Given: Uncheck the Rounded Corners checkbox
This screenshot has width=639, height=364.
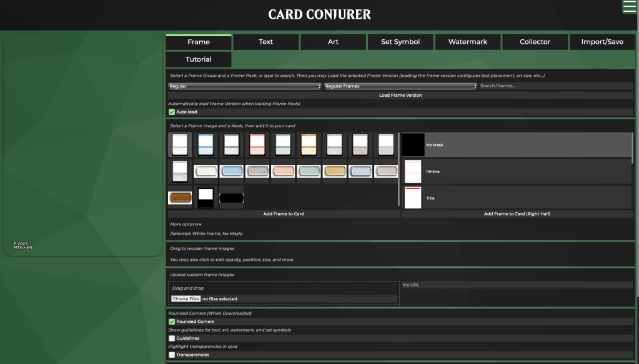Looking at the screenshot, I should pos(172,322).
